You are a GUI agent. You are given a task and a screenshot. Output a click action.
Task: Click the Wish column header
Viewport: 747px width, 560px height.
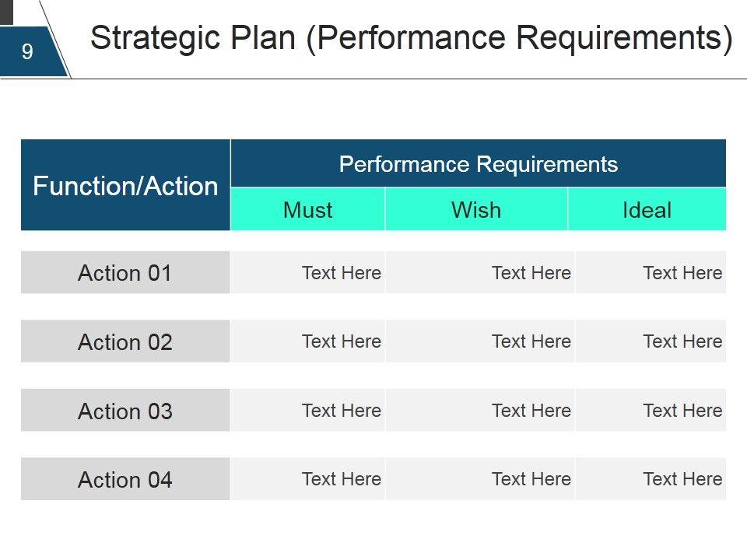tap(476, 210)
